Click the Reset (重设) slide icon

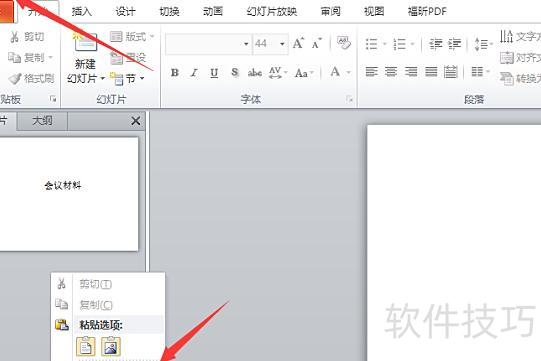pyautogui.click(x=117, y=58)
